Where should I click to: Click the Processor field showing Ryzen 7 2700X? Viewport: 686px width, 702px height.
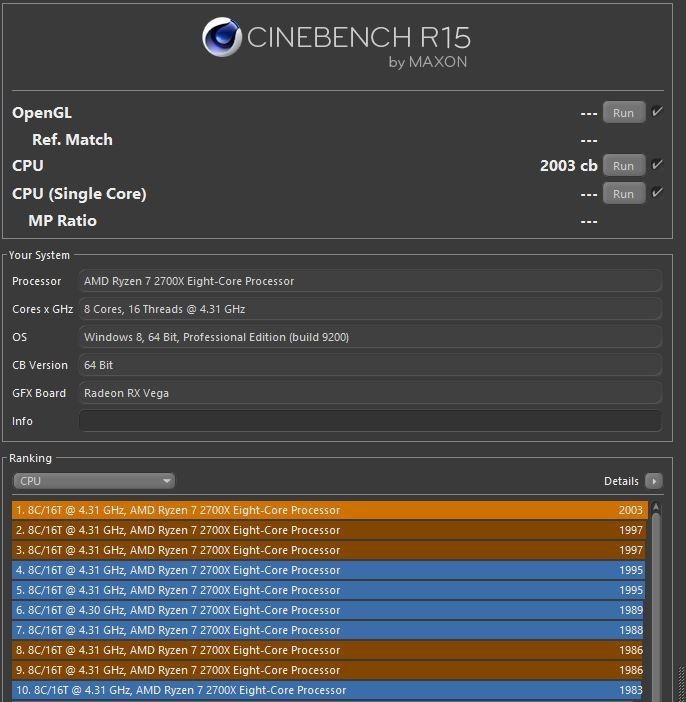pos(370,281)
